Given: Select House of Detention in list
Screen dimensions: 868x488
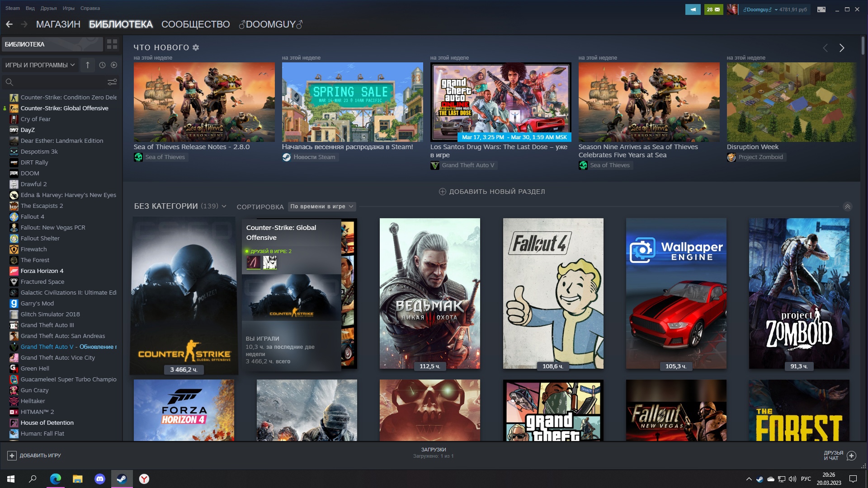Looking at the screenshot, I should (x=47, y=423).
